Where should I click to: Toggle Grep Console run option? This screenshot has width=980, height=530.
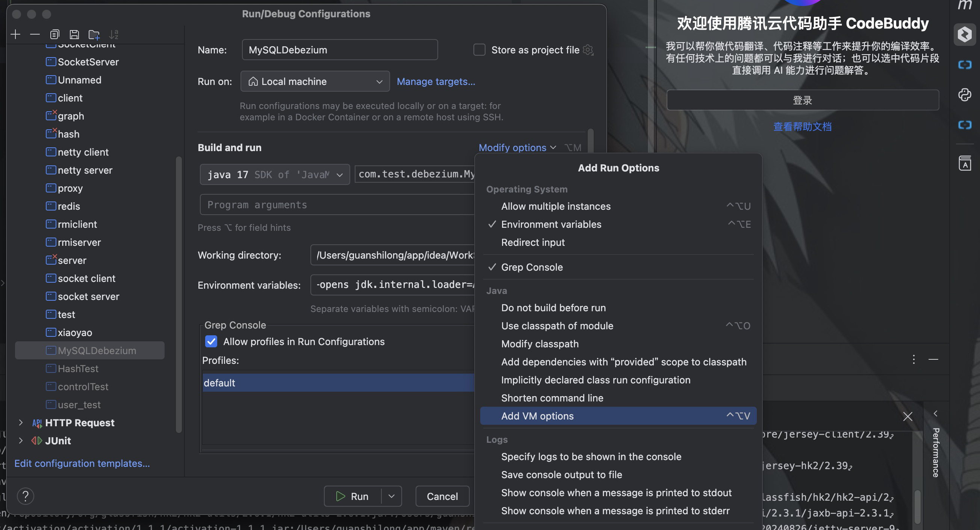[x=618, y=267]
